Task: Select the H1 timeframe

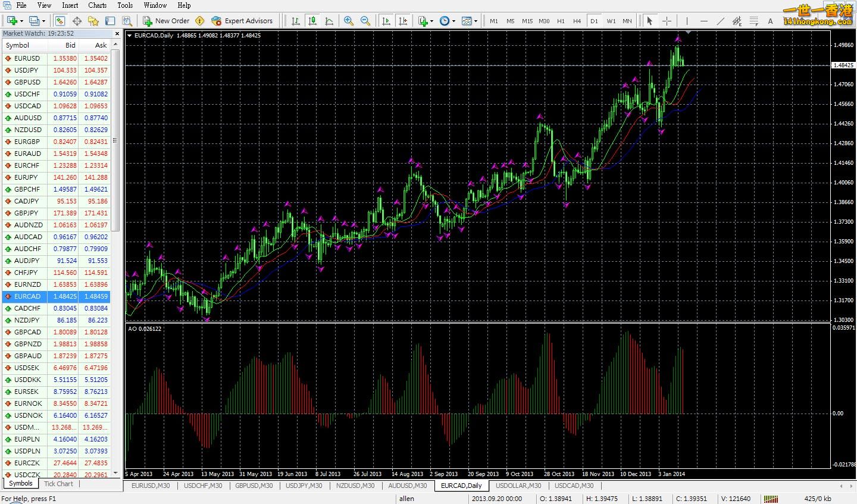Action: pyautogui.click(x=561, y=21)
